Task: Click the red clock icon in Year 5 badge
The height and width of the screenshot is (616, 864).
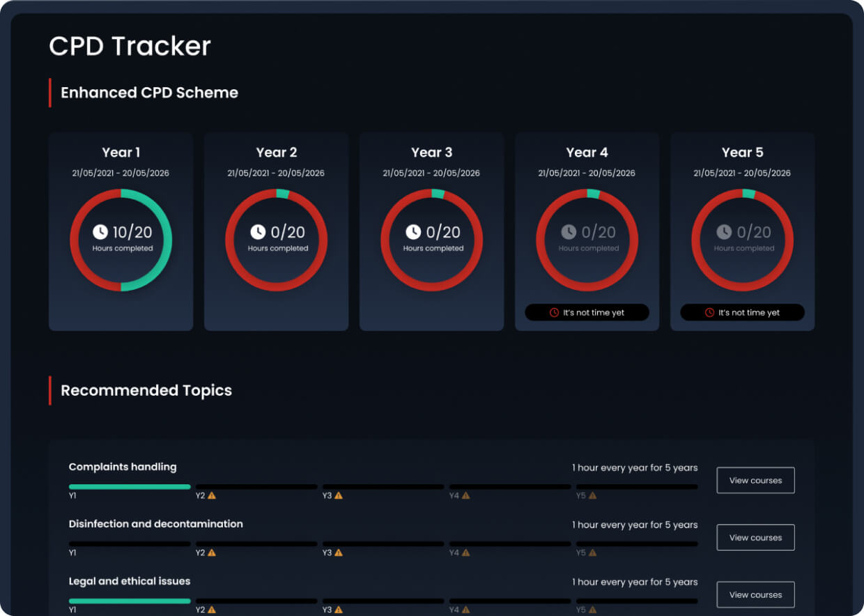Action: coord(710,313)
